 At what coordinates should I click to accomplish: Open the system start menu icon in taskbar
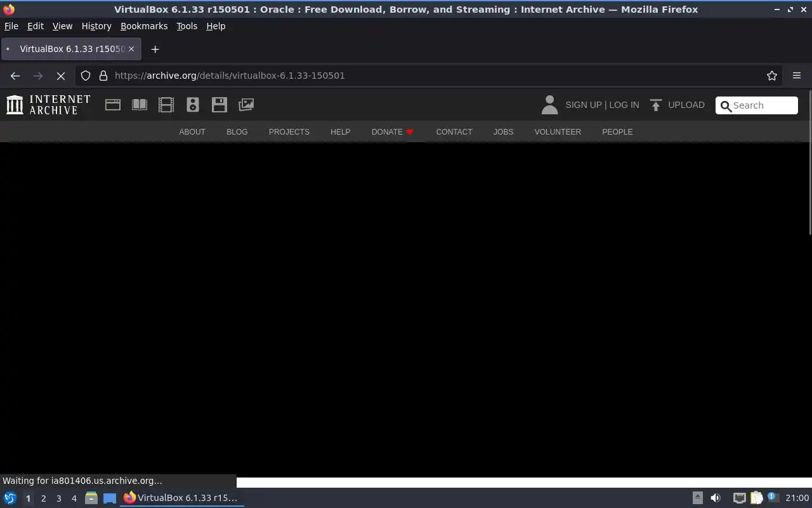pyautogui.click(x=10, y=498)
